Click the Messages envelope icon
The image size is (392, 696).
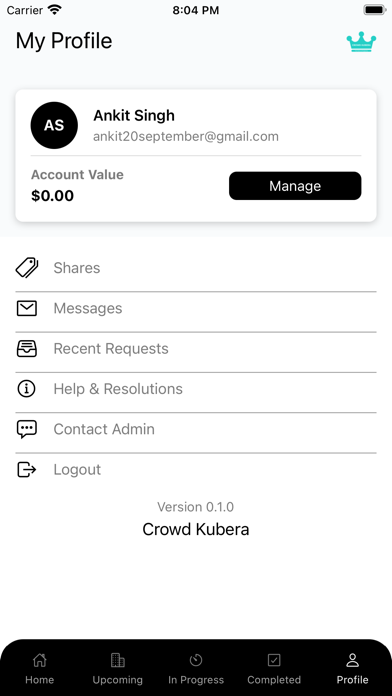click(27, 308)
